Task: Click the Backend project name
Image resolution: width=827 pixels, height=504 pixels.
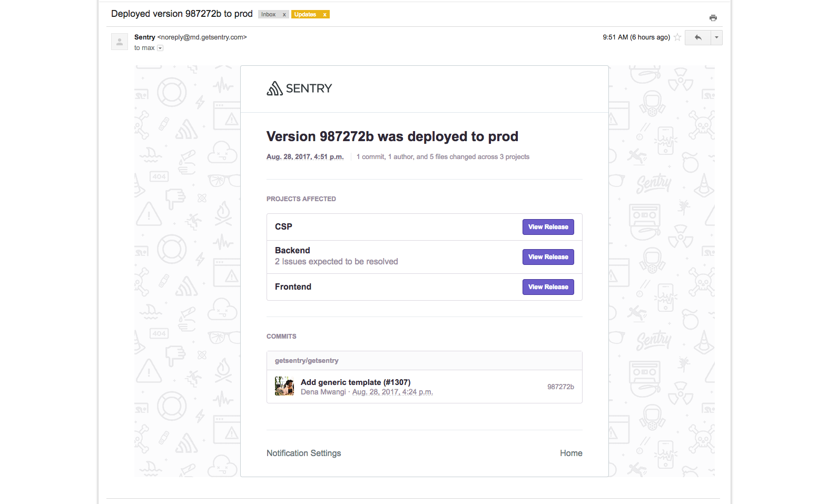Action: pos(292,251)
